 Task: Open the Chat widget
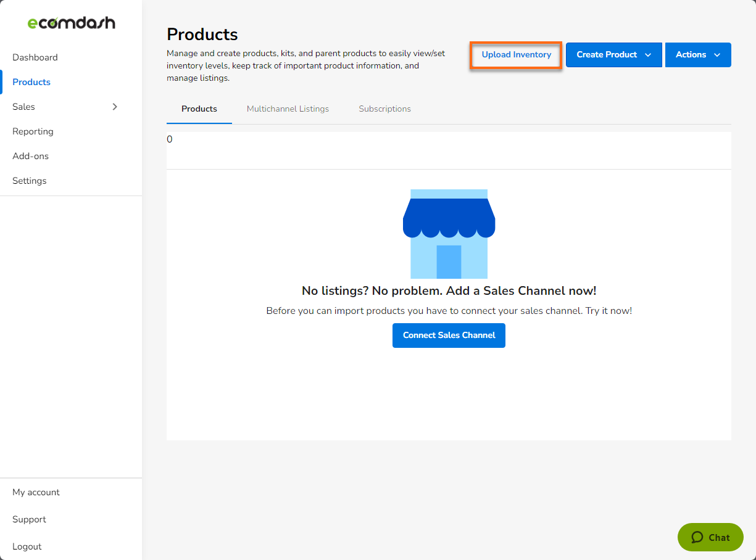[x=710, y=537]
